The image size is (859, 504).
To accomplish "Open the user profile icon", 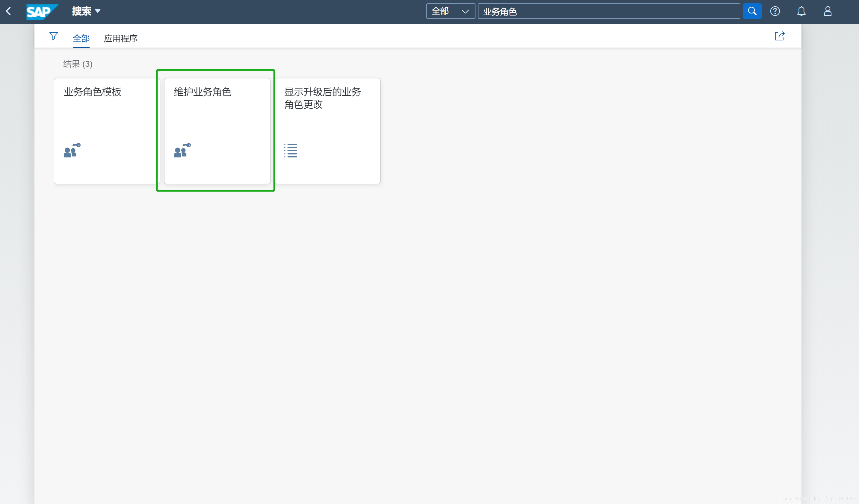I will 828,11.
